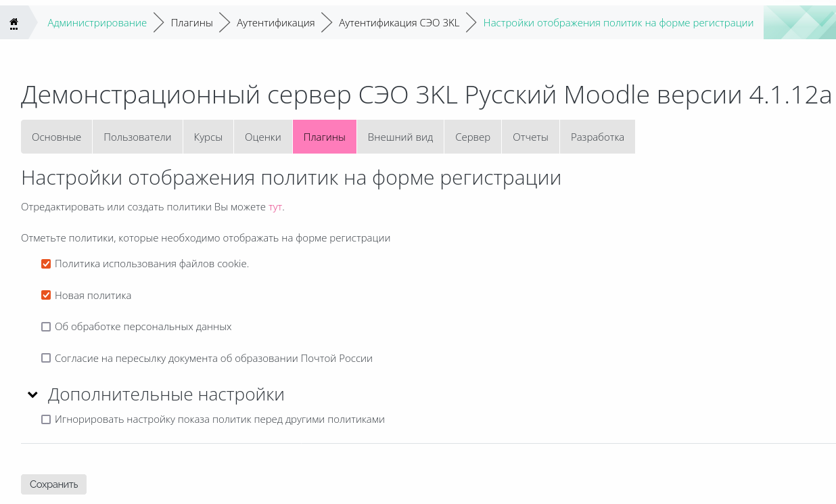Uncheck the Новая политика checkbox

pyautogui.click(x=46, y=295)
